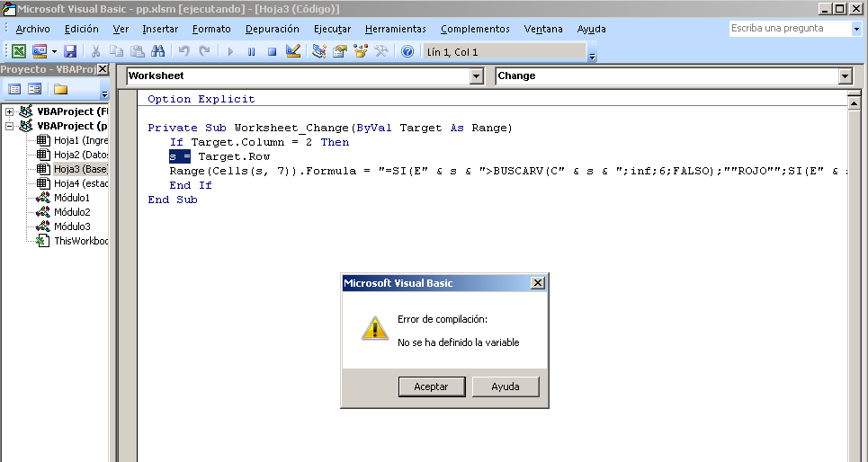Image resolution: width=868 pixels, height=462 pixels.
Task: Click the Cut scissors icon
Action: [95, 51]
